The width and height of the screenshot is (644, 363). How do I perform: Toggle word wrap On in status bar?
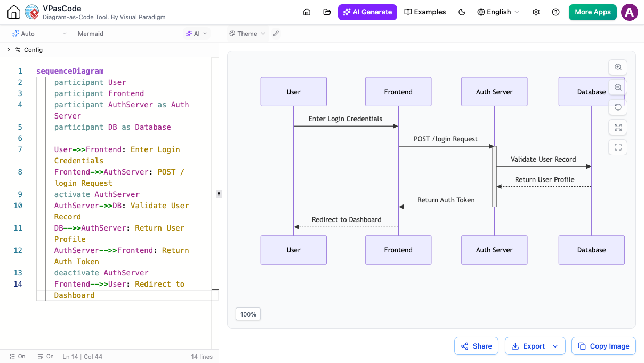(x=46, y=356)
